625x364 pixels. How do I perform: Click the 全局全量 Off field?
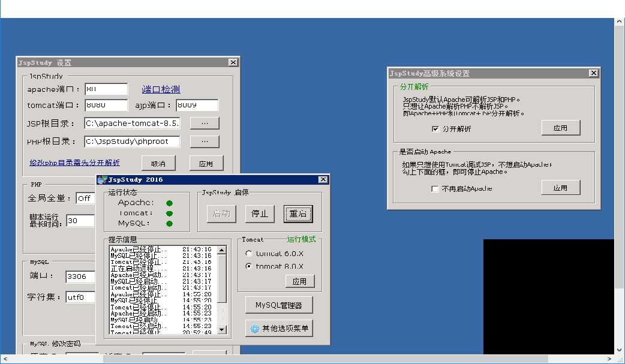(86, 198)
